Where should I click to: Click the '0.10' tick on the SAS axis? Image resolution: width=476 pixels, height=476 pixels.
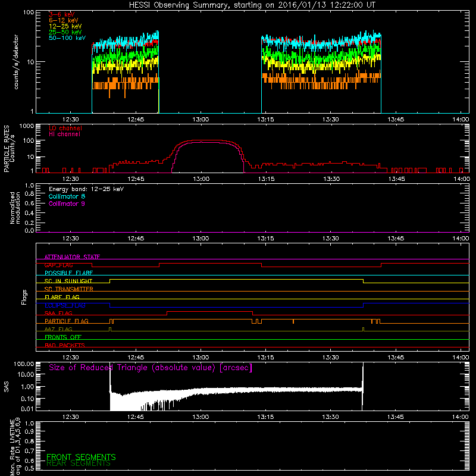click(x=27, y=399)
